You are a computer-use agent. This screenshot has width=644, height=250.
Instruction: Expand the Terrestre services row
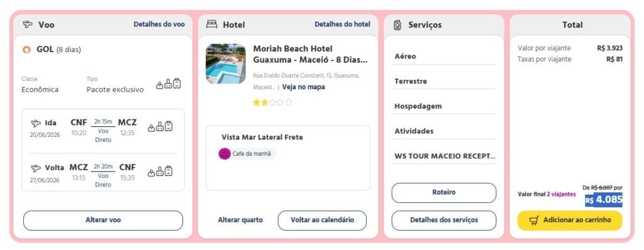click(x=444, y=81)
